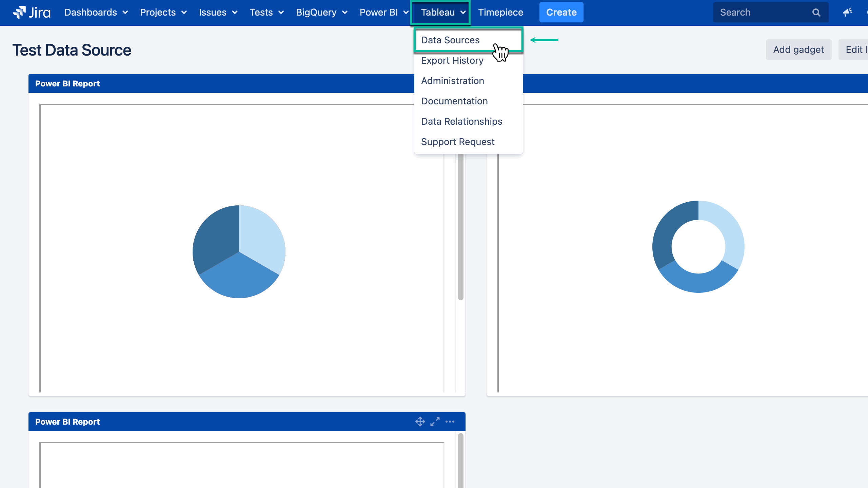Expand the Dashboards dropdown
This screenshot has height=488, width=868.
pos(96,12)
